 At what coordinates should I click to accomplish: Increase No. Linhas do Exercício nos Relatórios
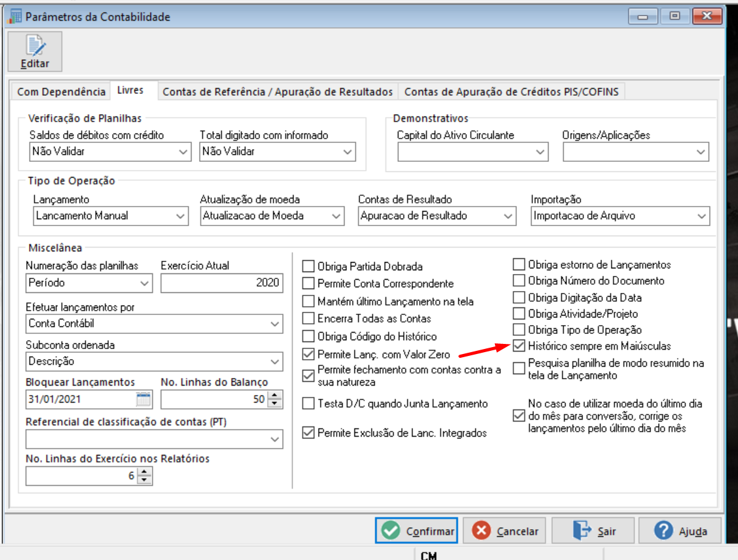coord(144,472)
